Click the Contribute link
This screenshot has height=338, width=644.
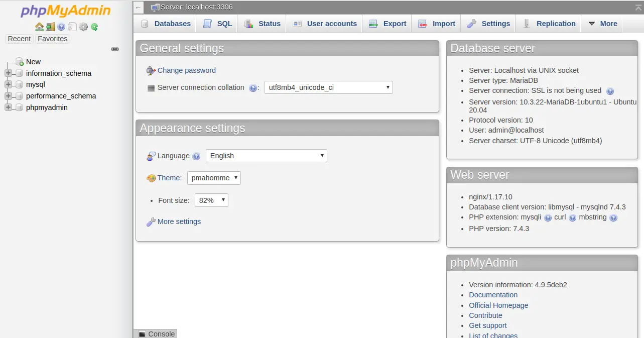click(486, 315)
